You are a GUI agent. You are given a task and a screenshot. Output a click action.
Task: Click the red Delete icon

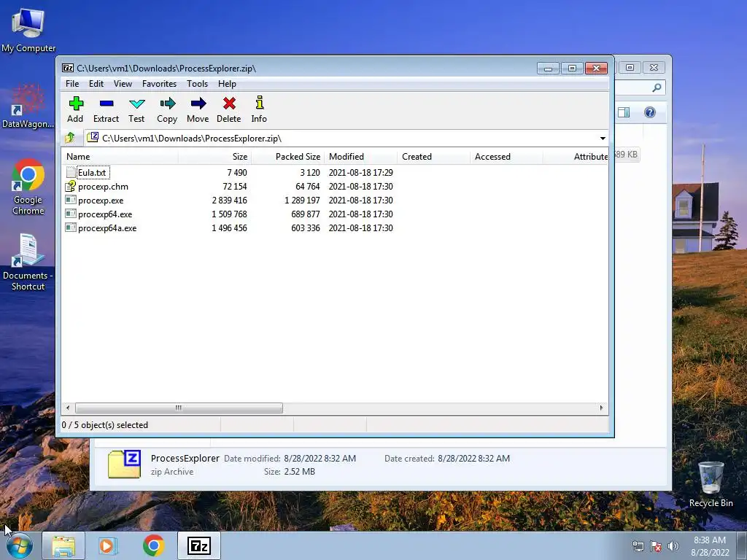coord(229,104)
